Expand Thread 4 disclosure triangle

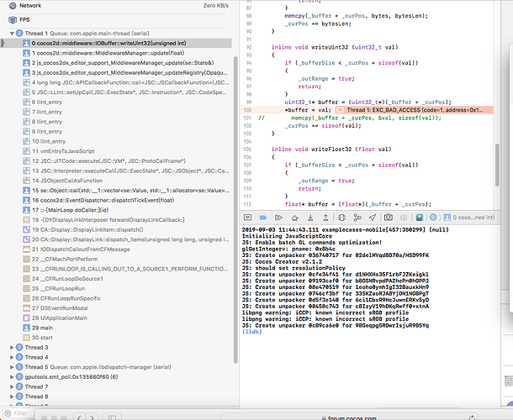click(12, 357)
